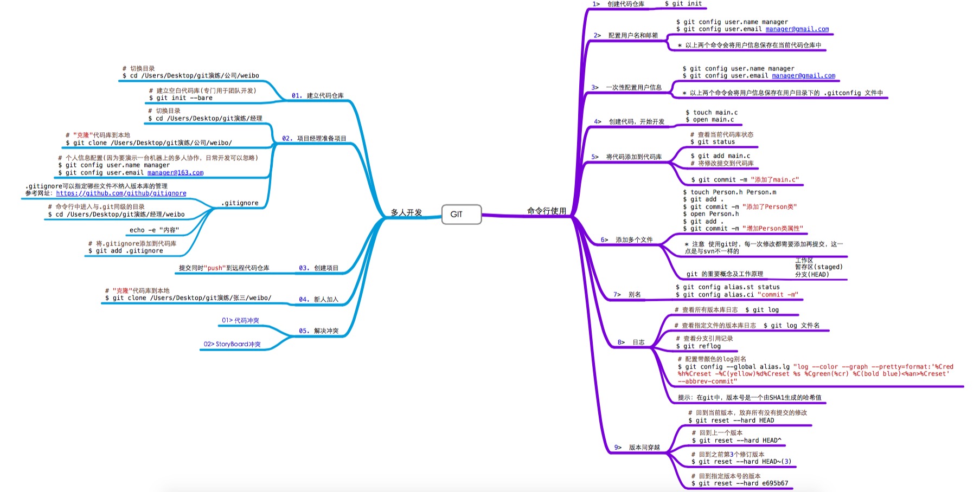Click the 3> 一次性配置用户信息 node
Viewport: 980px width, 492px height.
[627, 87]
